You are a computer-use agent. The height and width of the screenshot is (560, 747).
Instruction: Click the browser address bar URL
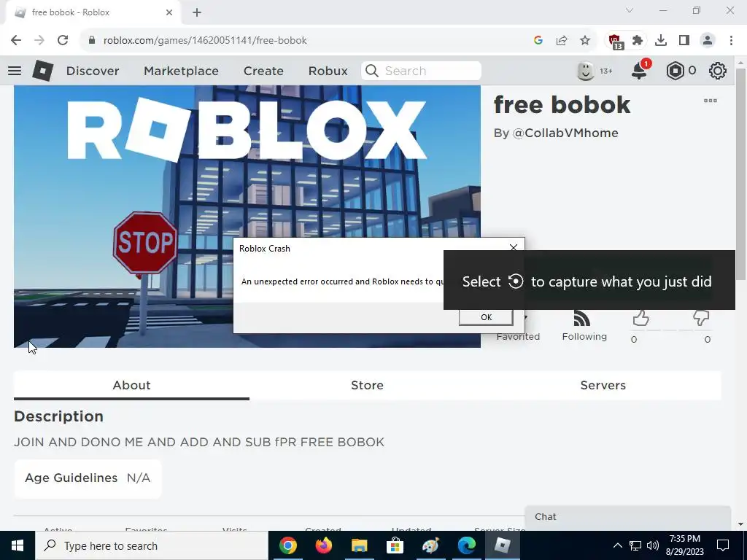pos(205,41)
